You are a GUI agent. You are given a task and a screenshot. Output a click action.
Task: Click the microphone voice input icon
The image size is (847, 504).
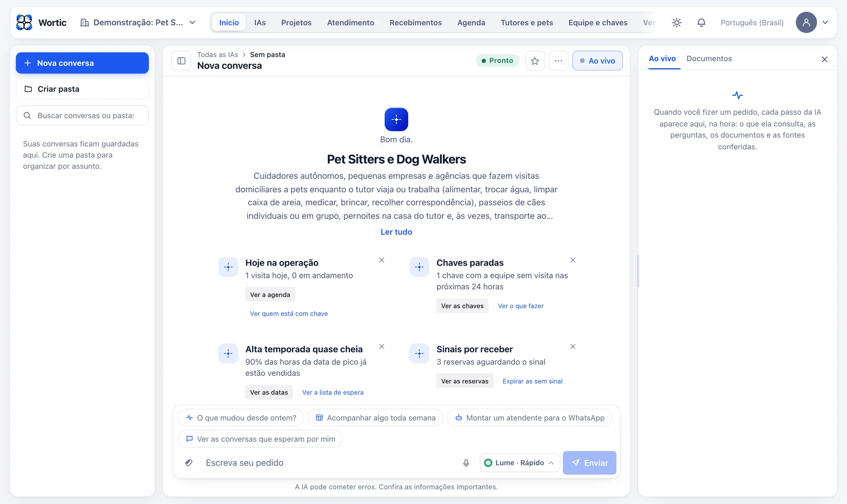pos(466,463)
